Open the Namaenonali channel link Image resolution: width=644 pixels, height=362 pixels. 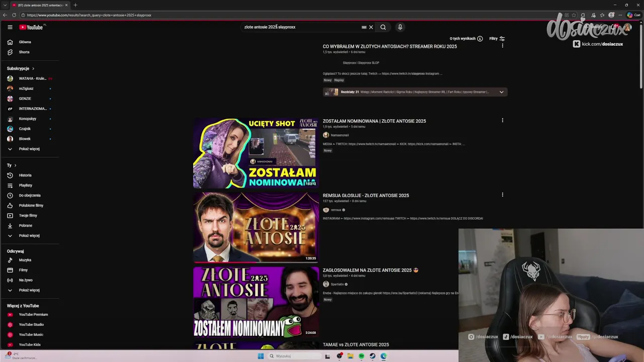(340, 135)
